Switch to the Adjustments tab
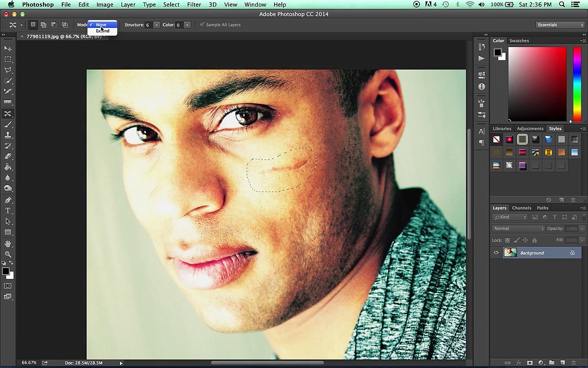The height and width of the screenshot is (368, 588). [x=530, y=128]
